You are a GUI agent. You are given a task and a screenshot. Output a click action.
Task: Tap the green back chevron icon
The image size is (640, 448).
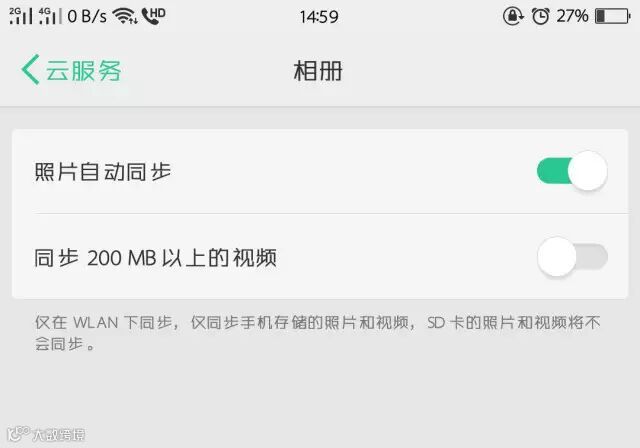pos(30,70)
